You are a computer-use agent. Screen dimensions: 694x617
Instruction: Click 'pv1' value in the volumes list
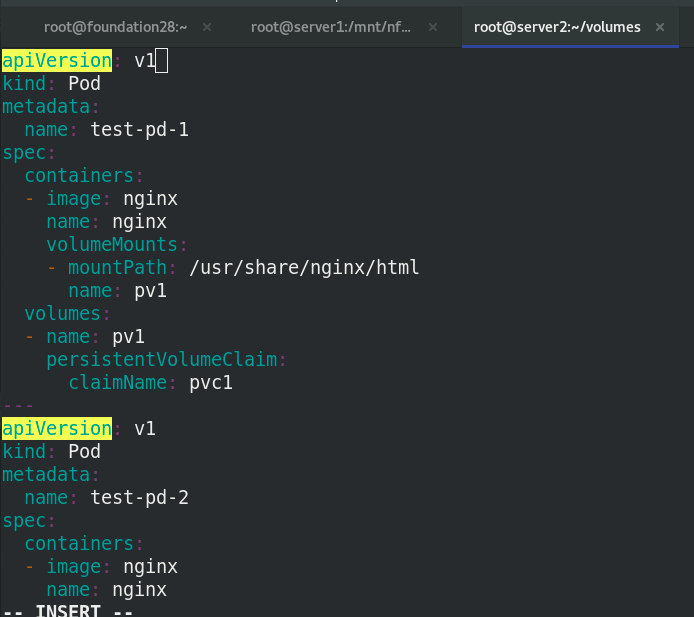click(x=128, y=337)
